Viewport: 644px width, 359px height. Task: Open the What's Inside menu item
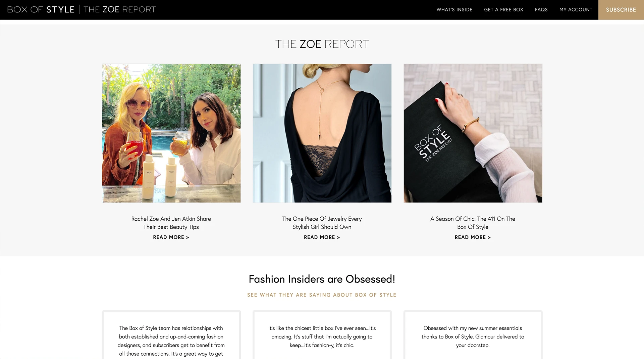click(454, 10)
